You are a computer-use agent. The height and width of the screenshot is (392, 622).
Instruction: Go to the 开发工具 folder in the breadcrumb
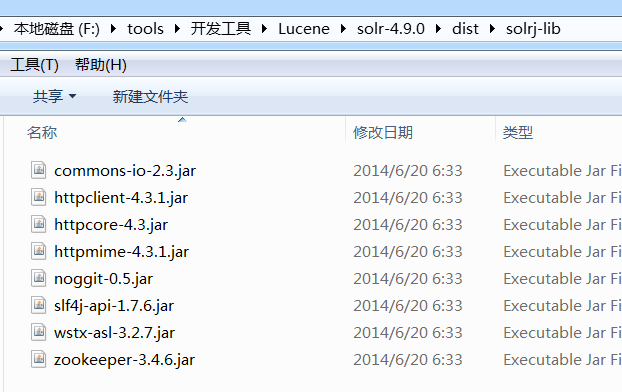[221, 29]
